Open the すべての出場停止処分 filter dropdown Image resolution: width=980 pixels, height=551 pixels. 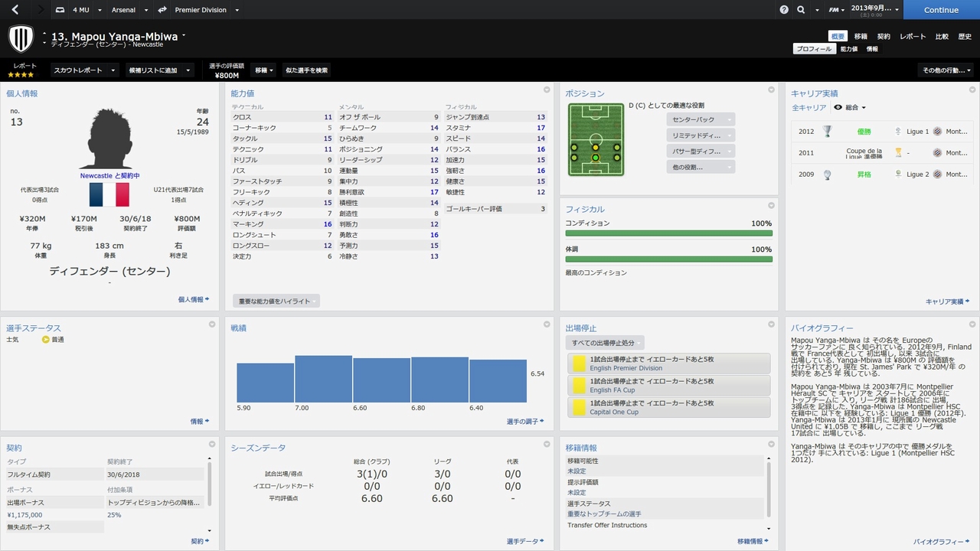click(605, 343)
